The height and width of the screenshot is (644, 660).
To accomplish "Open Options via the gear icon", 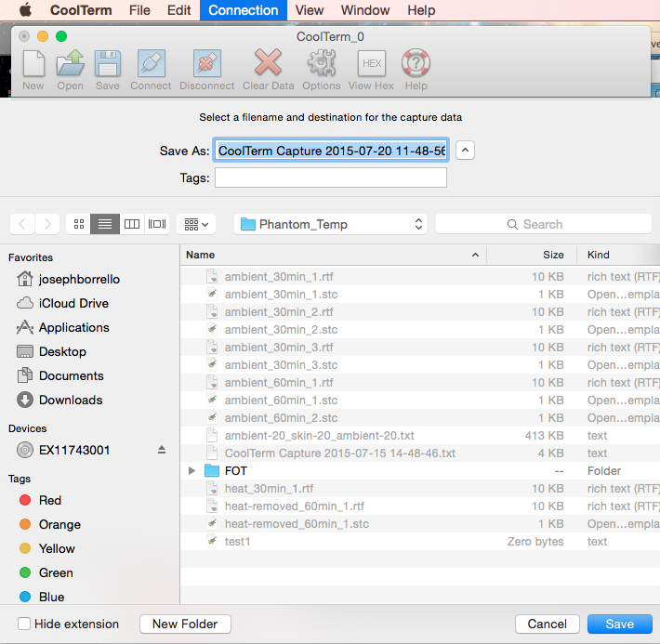I will 322,63.
